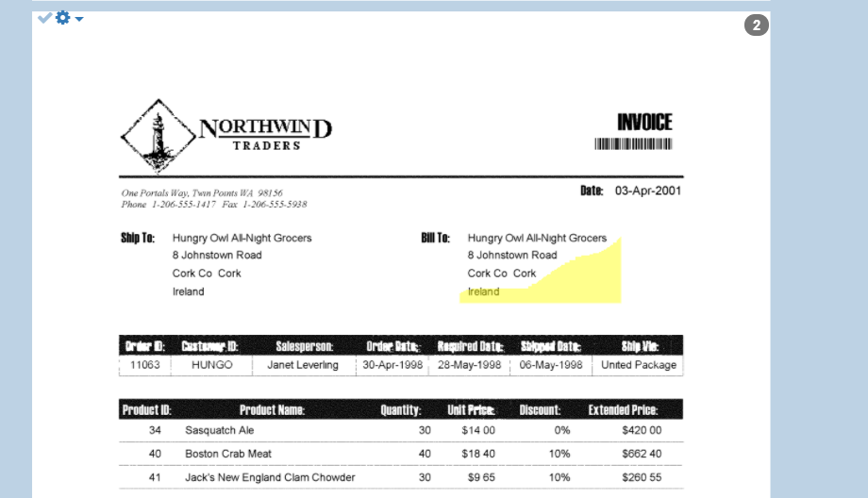Click the Boston Crab Meat product name
This screenshot has height=498, width=868.
point(228,454)
